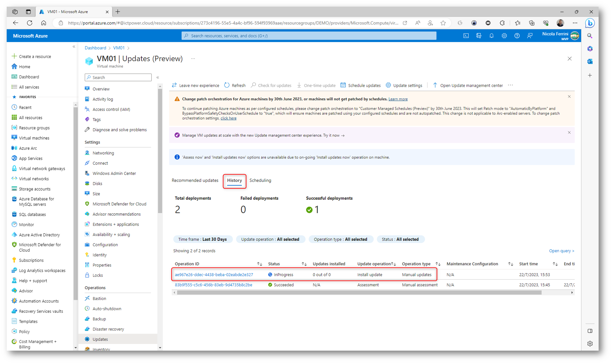
Task: Open the ellipsis next to VM01 title
Action: [193, 59]
